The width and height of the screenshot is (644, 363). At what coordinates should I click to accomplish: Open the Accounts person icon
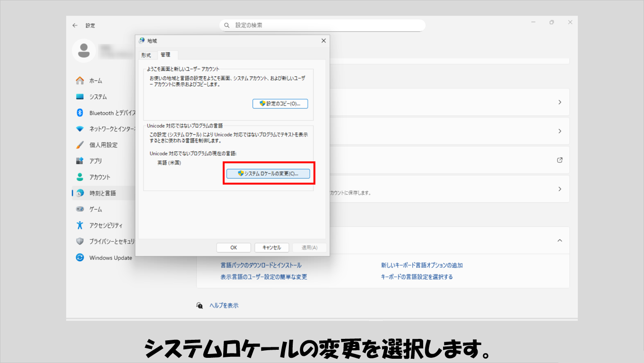pos(80,177)
